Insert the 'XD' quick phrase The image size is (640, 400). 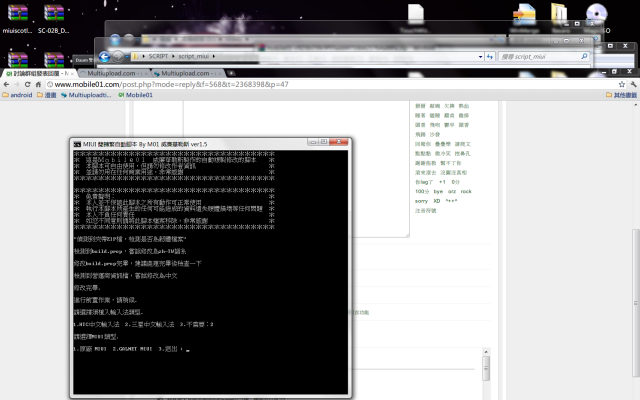tap(436, 201)
